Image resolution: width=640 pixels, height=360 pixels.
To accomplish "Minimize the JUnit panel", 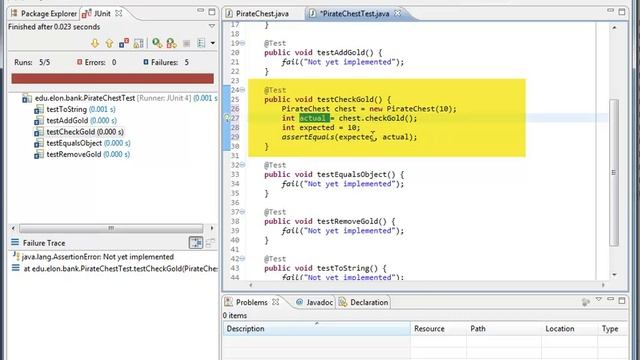I will point(200,11).
